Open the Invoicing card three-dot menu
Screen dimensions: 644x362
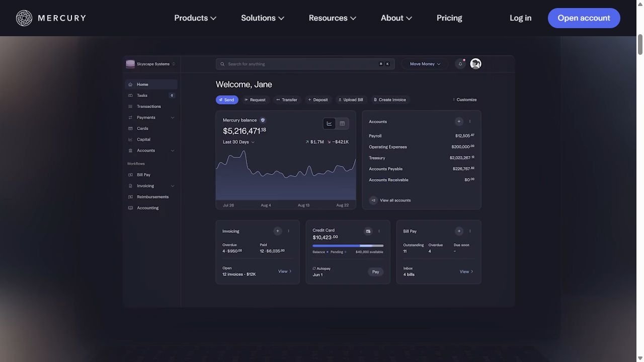(x=288, y=231)
